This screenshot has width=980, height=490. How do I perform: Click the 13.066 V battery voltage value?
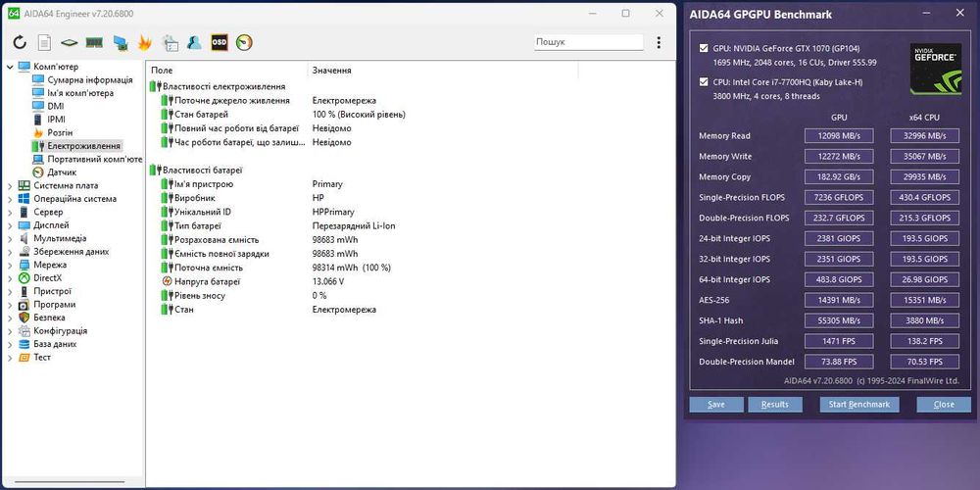pyautogui.click(x=328, y=282)
